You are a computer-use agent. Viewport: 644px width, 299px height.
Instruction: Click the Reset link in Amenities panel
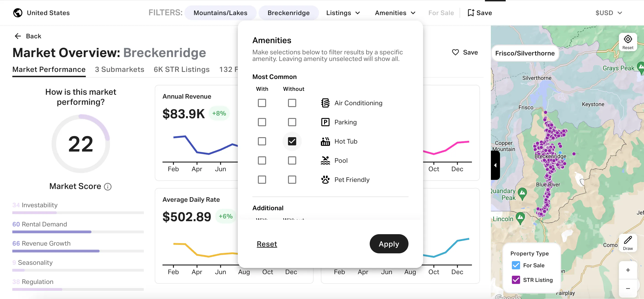click(x=267, y=244)
